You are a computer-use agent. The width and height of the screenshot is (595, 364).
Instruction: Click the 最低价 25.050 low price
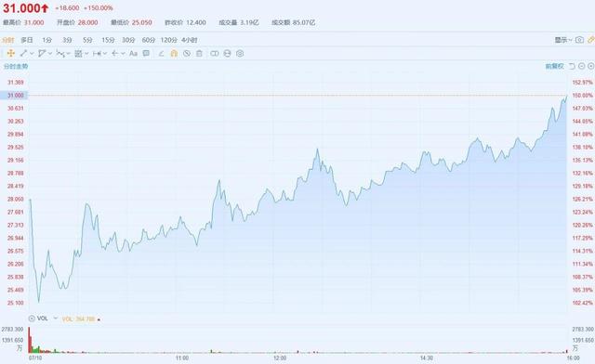[131, 22]
